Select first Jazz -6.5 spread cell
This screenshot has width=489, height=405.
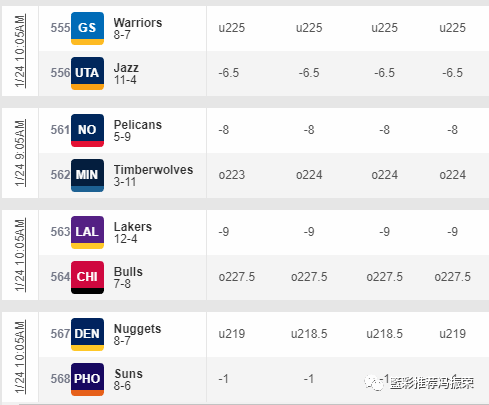tap(229, 73)
